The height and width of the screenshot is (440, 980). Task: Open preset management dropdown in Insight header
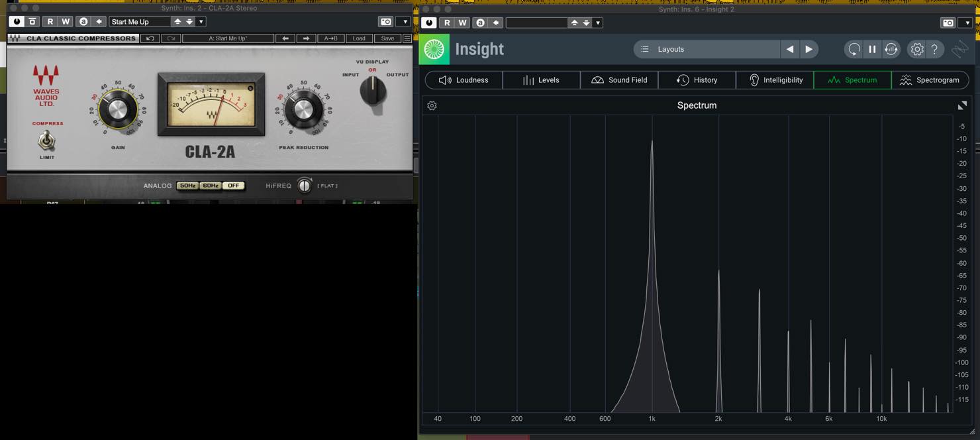coord(598,23)
